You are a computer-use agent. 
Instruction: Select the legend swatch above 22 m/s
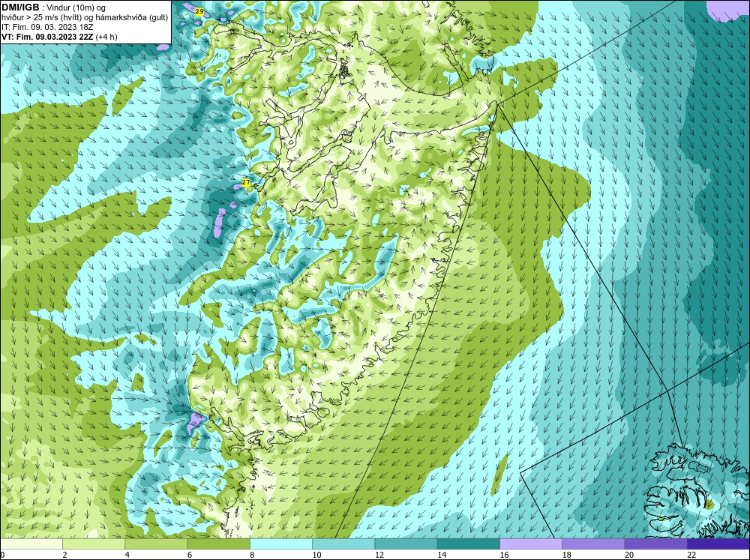pyautogui.click(x=718, y=544)
